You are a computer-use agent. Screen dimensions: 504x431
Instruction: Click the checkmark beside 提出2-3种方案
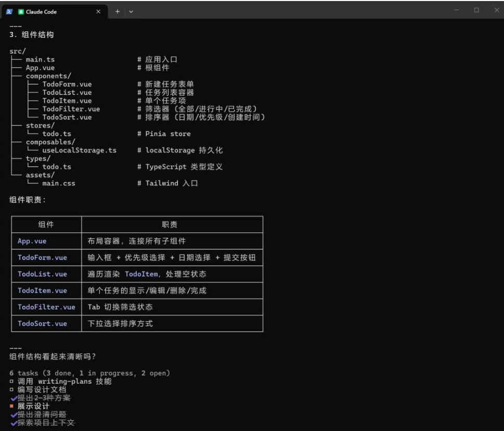(14, 398)
